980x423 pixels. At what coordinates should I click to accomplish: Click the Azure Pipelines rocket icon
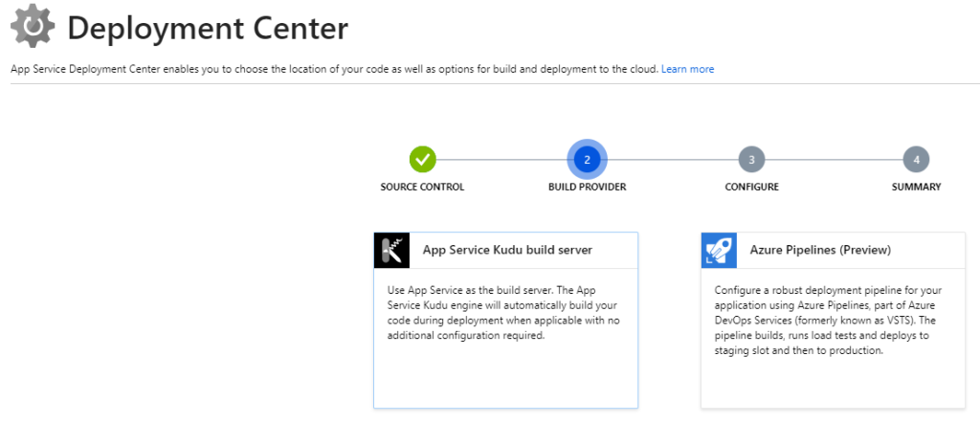pyautogui.click(x=719, y=251)
